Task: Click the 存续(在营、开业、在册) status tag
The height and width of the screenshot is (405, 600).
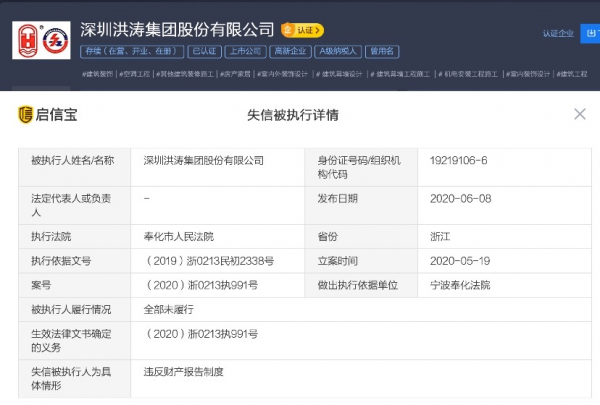Action: [x=132, y=51]
